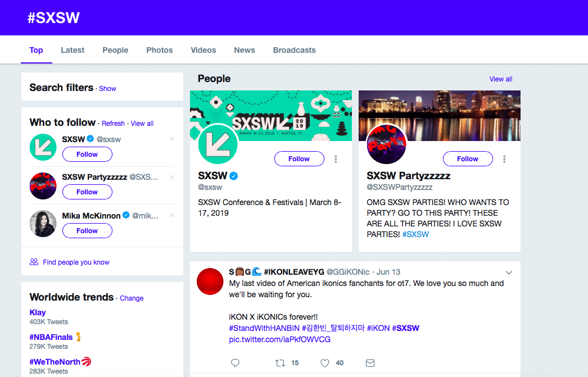This screenshot has height=377, width=588.
Task: Reply to GGiKONic's tweet
Action: point(235,362)
